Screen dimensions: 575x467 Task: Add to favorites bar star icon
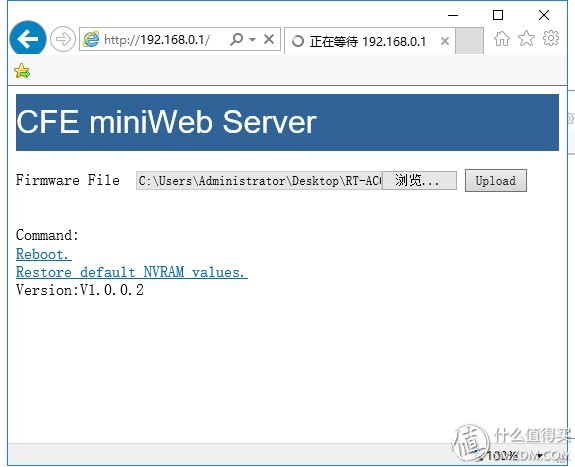(x=22, y=71)
